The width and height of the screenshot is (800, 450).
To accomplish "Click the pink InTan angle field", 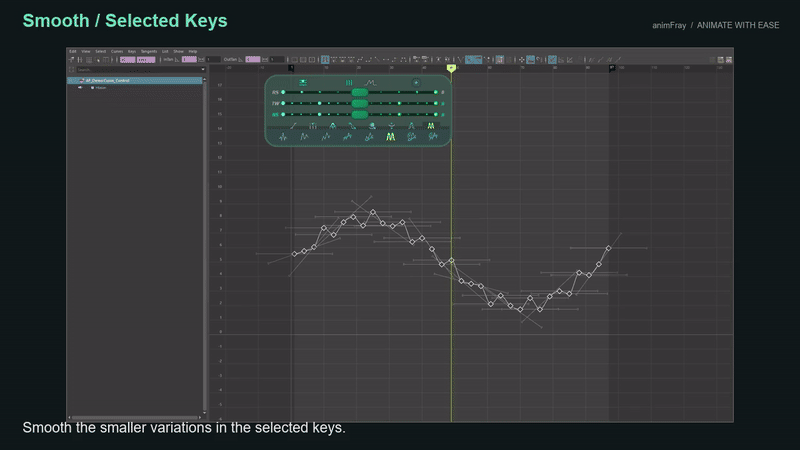I will tap(189, 60).
